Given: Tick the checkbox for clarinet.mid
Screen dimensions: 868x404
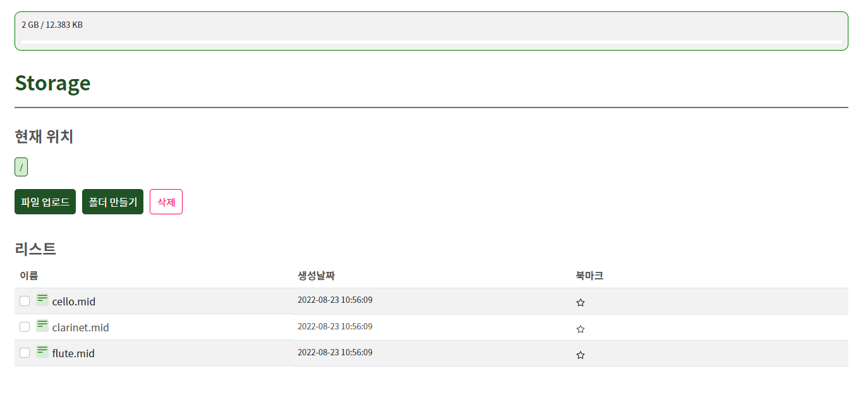Looking at the screenshot, I should (x=25, y=327).
